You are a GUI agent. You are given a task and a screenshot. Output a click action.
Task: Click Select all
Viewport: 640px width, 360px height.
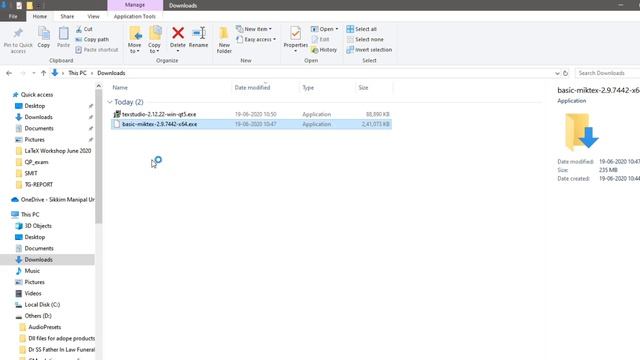[x=362, y=29]
